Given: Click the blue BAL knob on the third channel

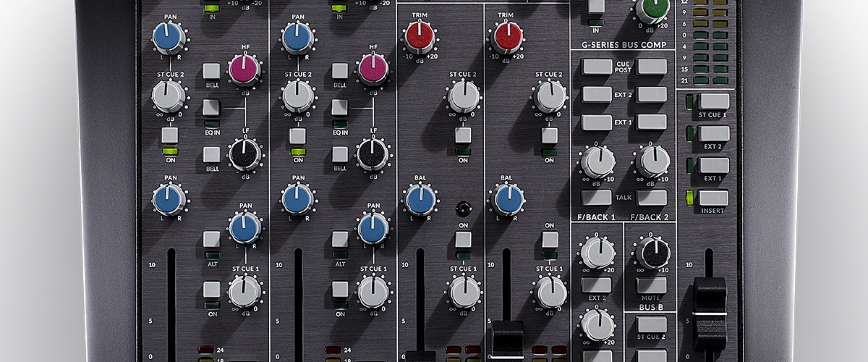Looking at the screenshot, I should (x=420, y=200).
